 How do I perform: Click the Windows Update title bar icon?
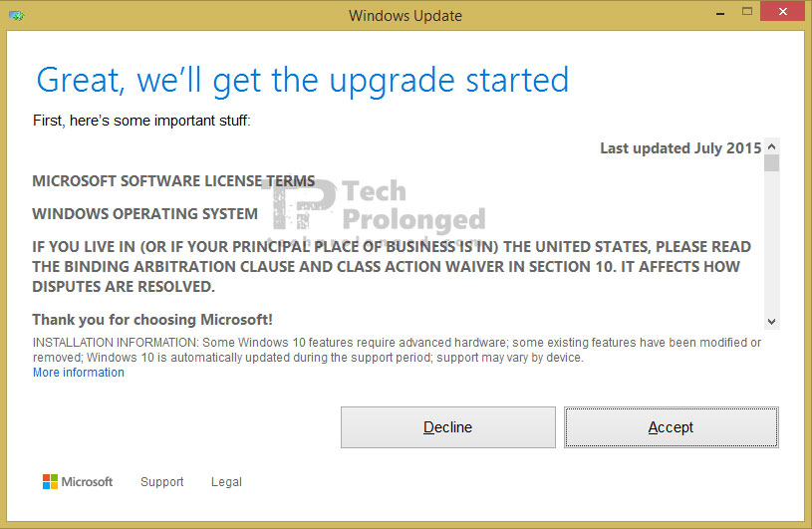click(x=17, y=16)
